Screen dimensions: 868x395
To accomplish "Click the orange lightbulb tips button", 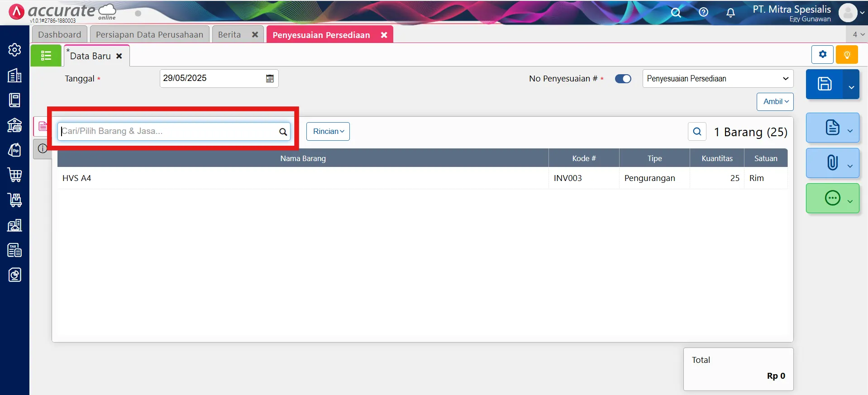I will tap(847, 55).
